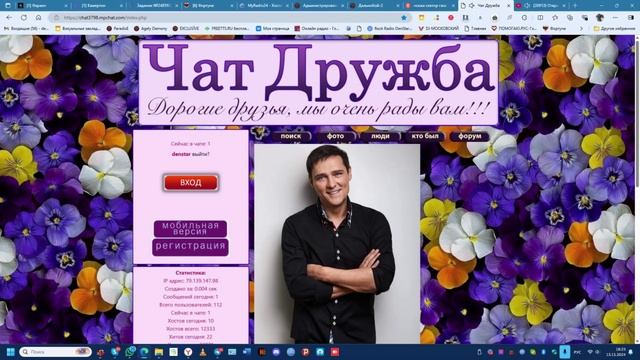Open the browser tab actions icon at far left

click(7, 6)
